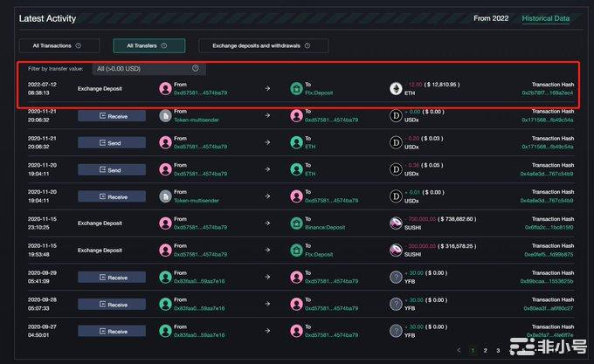Open transaction hash 0x2b78f7...169a2ec4

pyautogui.click(x=548, y=93)
